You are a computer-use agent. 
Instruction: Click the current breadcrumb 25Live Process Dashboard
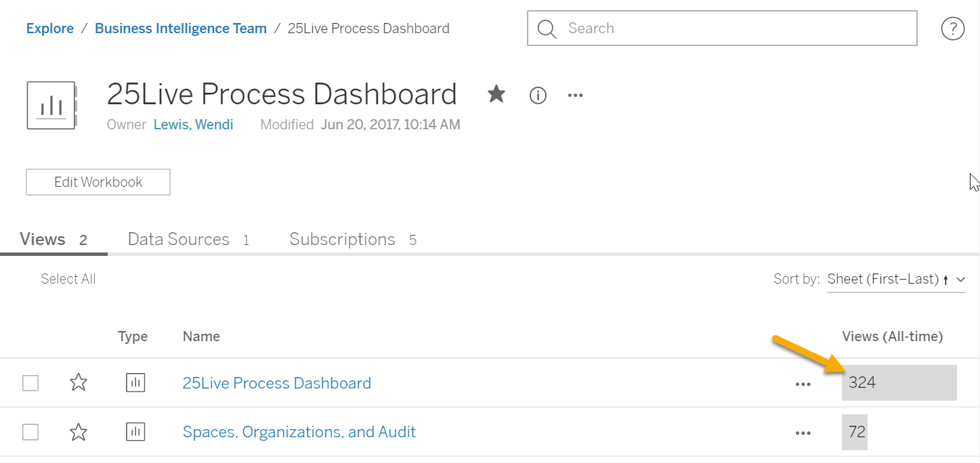click(x=368, y=28)
